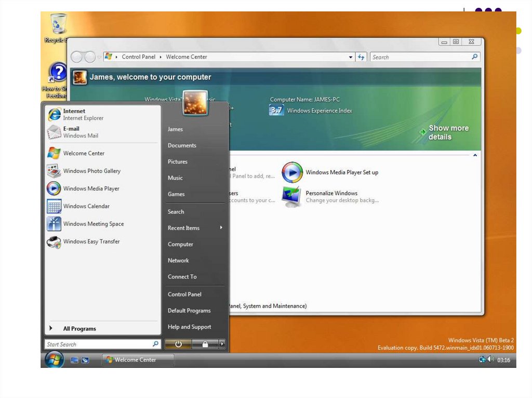Launch Welcome Center from Start menu list
532x398 pixels.
pyautogui.click(x=103, y=153)
